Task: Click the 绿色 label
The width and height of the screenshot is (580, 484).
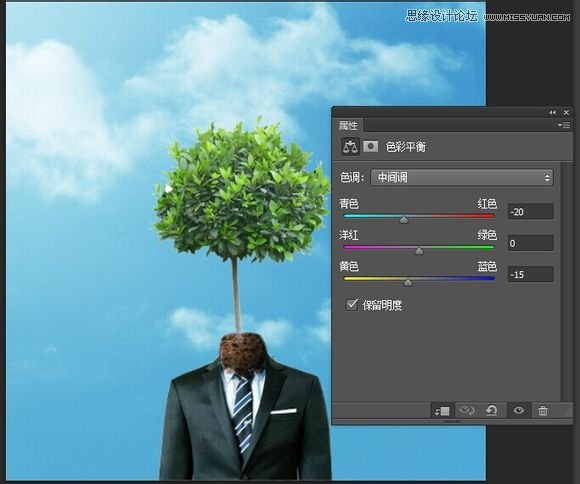Action: pyautogui.click(x=487, y=235)
